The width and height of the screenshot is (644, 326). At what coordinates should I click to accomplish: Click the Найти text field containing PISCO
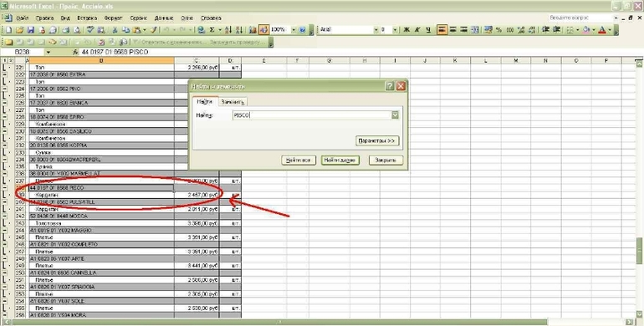click(312, 115)
